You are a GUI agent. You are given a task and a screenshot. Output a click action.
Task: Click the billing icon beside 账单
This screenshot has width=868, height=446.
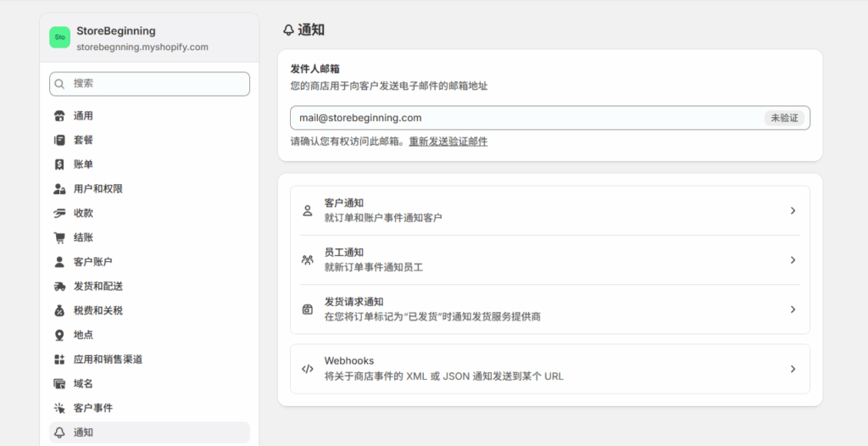coord(59,164)
